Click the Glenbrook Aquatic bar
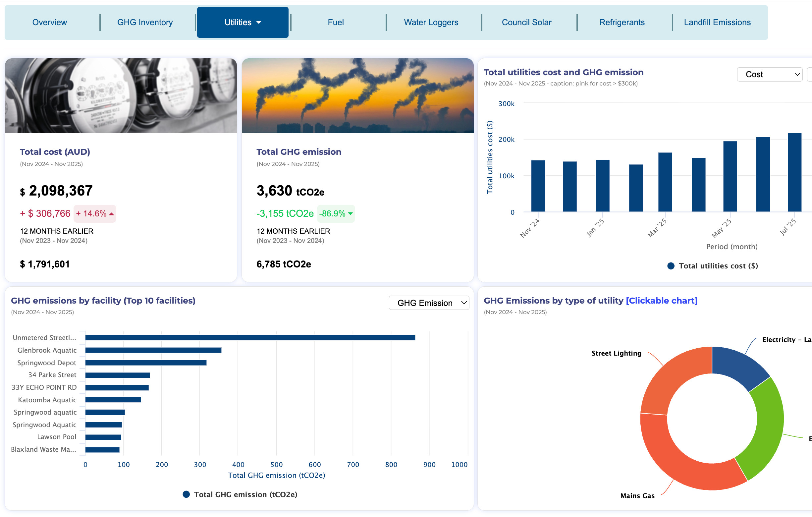The height and width of the screenshot is (517, 812). click(x=153, y=350)
